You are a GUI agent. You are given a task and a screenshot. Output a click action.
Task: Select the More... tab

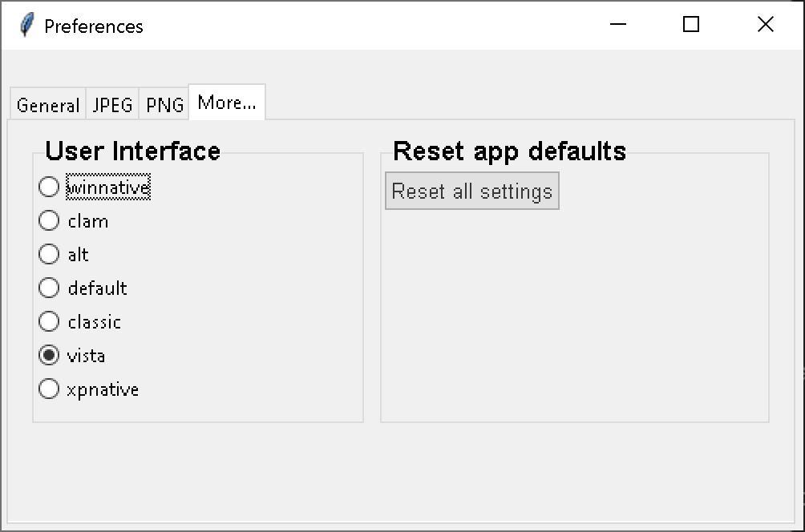click(227, 103)
